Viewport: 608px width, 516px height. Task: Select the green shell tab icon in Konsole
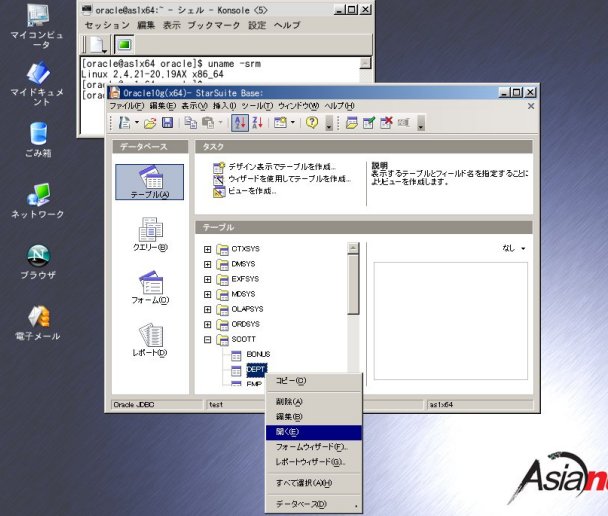pos(124,45)
